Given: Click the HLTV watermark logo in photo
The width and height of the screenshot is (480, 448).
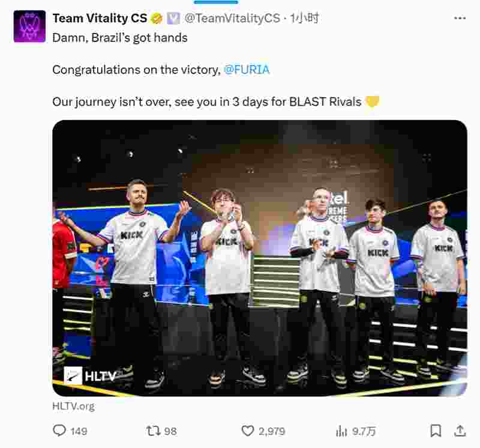Looking at the screenshot, I should point(90,376).
